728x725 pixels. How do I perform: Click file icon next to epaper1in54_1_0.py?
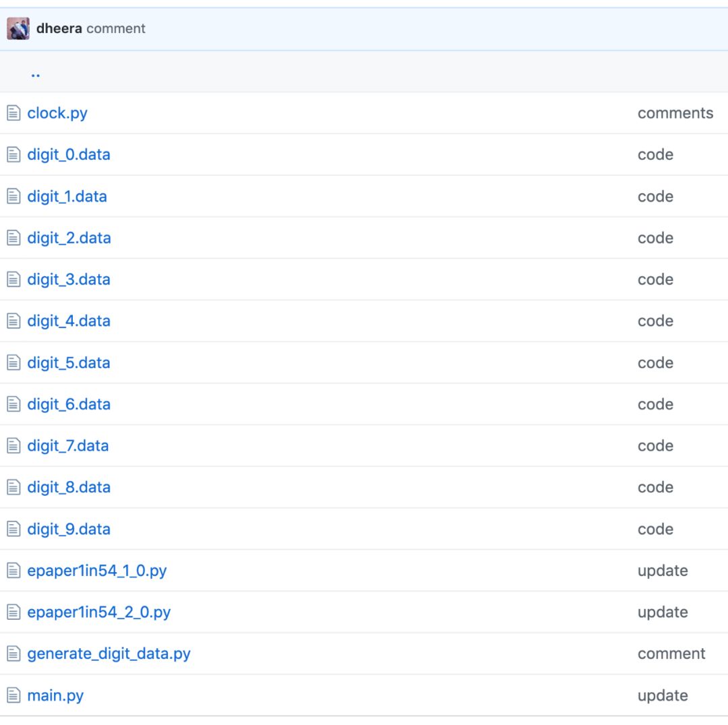(x=13, y=571)
